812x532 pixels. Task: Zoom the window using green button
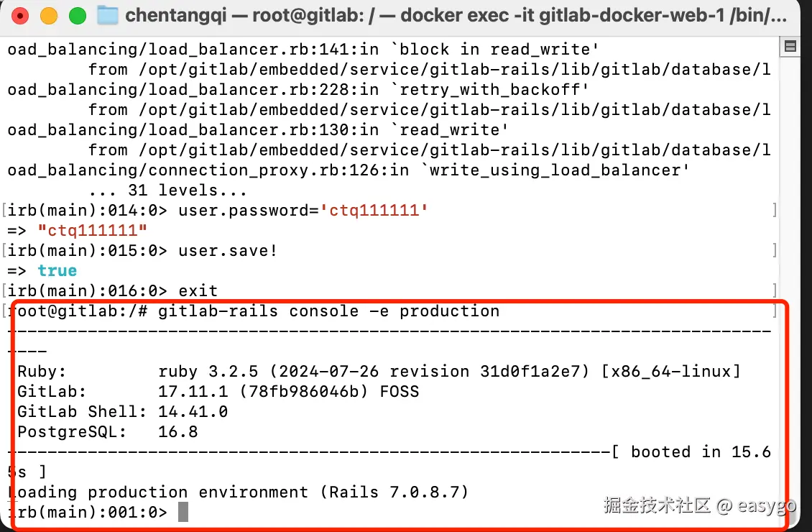77,16
